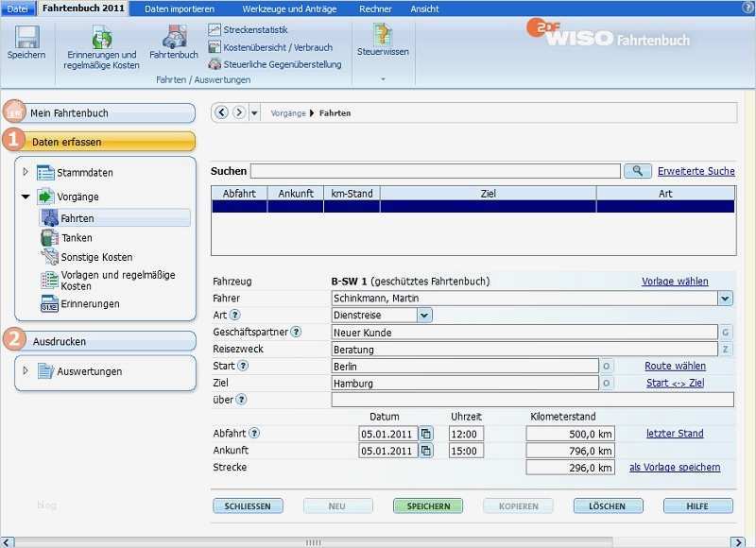
Task: Click the LÖSCHEN button
Action: [x=608, y=506]
